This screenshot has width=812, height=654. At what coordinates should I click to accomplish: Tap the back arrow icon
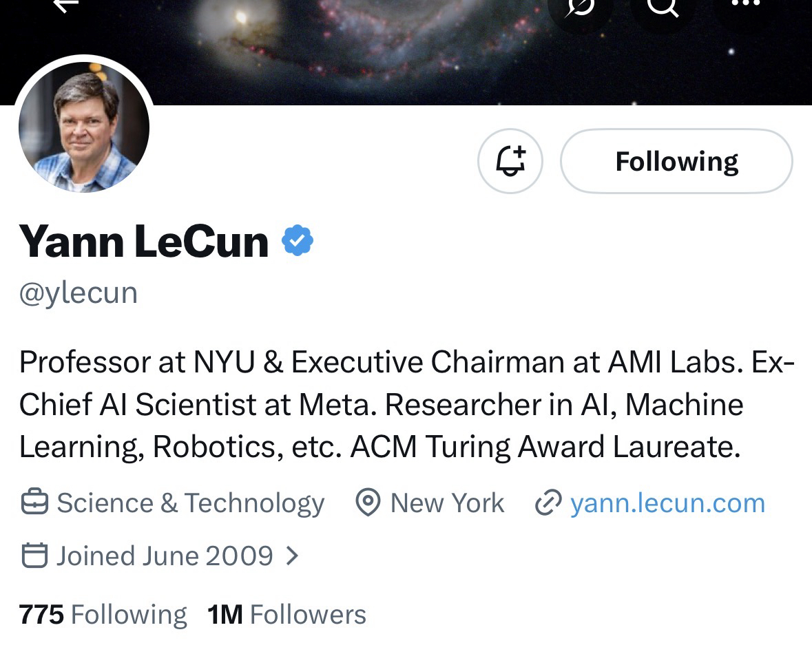[x=65, y=6]
